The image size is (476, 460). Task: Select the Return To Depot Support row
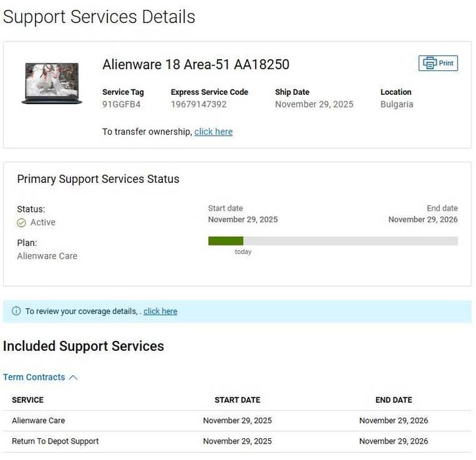[x=55, y=441]
